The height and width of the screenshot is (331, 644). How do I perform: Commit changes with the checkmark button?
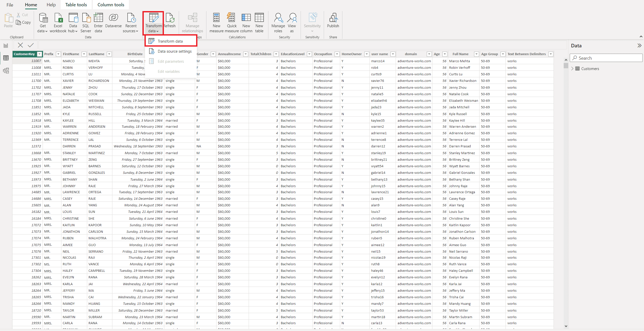coord(30,45)
